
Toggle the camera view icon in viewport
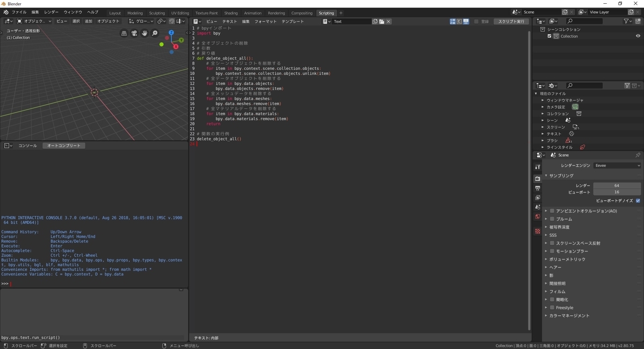pyautogui.click(x=134, y=33)
